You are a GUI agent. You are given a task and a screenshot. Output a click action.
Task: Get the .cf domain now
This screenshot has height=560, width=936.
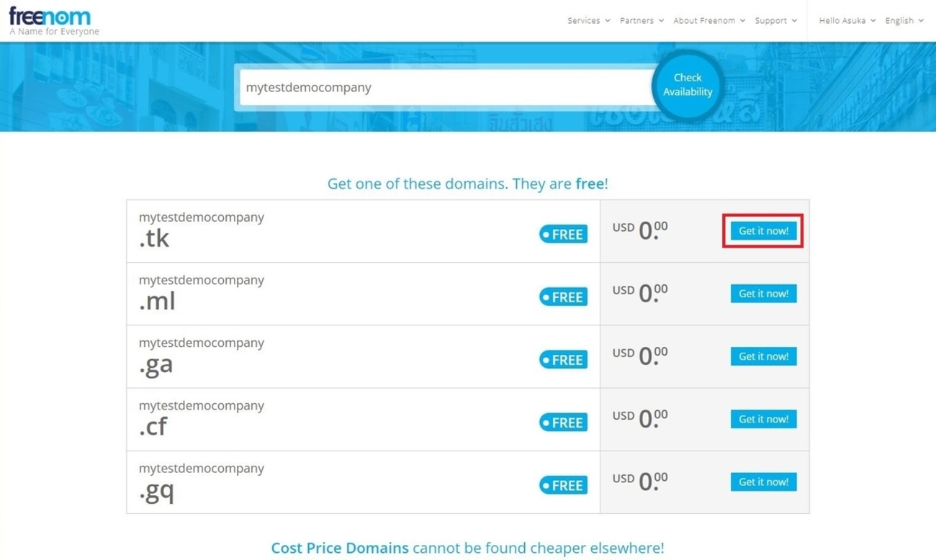pyautogui.click(x=763, y=419)
